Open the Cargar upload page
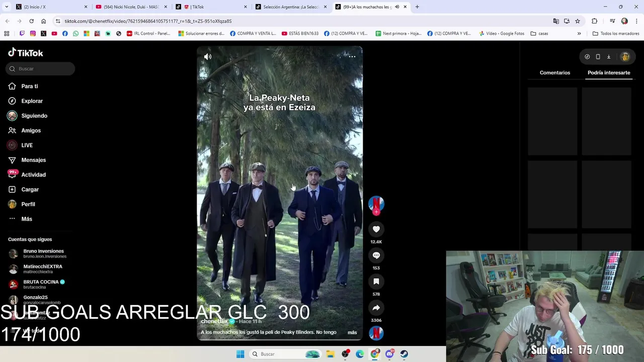Screen dimensions: 644x362 click(30, 190)
